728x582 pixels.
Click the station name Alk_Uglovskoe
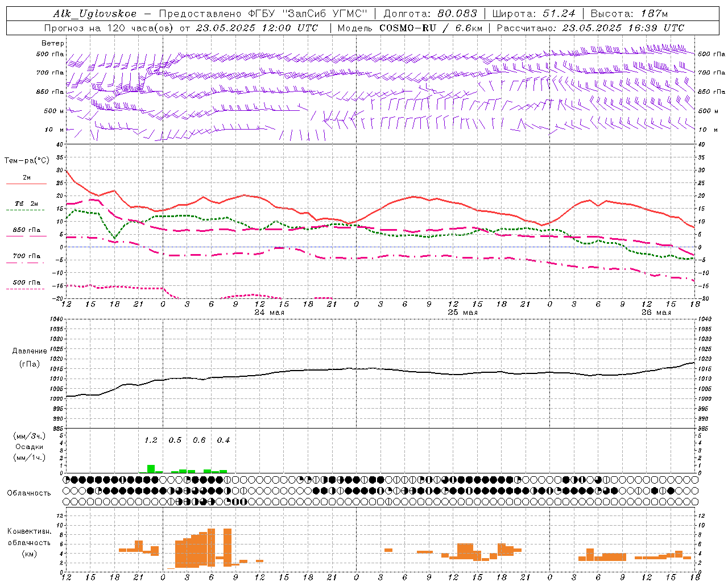(x=95, y=14)
